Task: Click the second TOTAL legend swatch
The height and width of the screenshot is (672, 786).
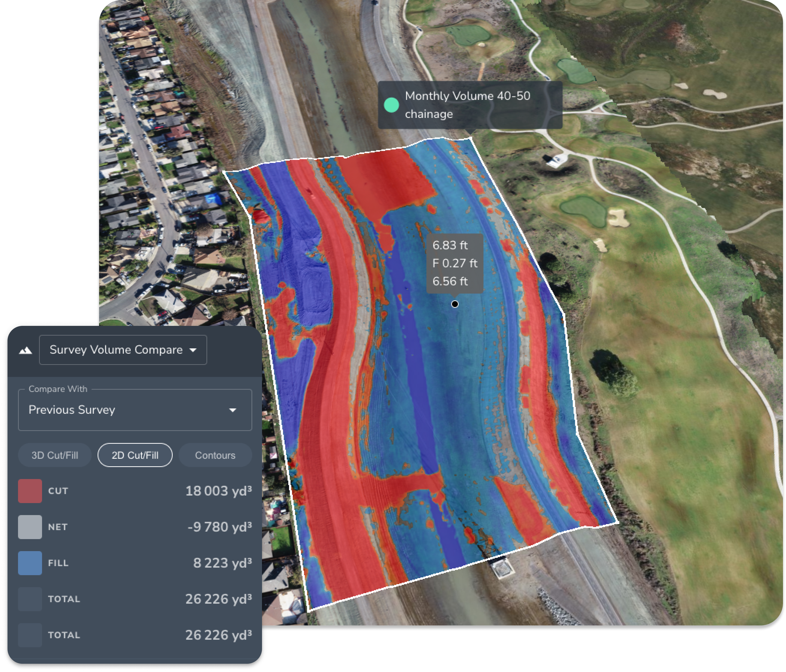Action: click(x=30, y=635)
